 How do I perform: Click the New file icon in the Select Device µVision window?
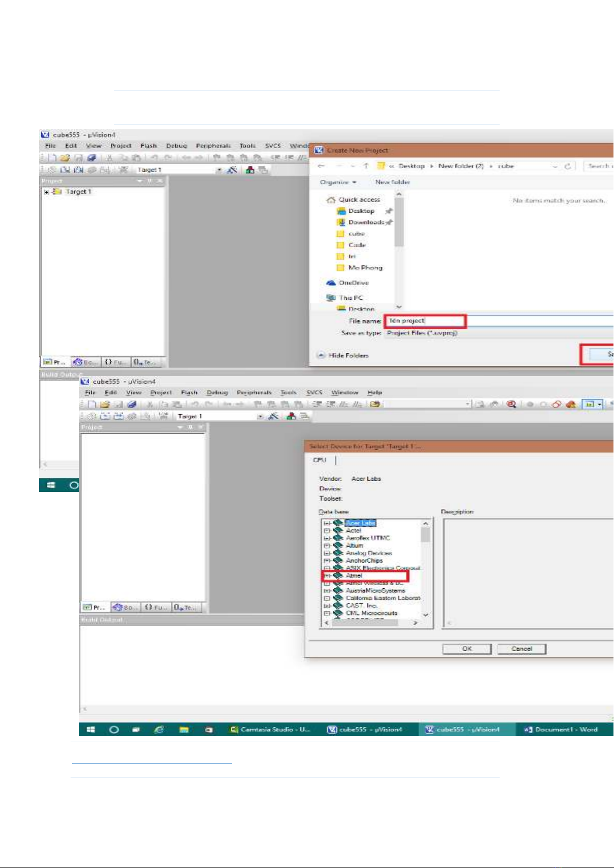(x=92, y=404)
